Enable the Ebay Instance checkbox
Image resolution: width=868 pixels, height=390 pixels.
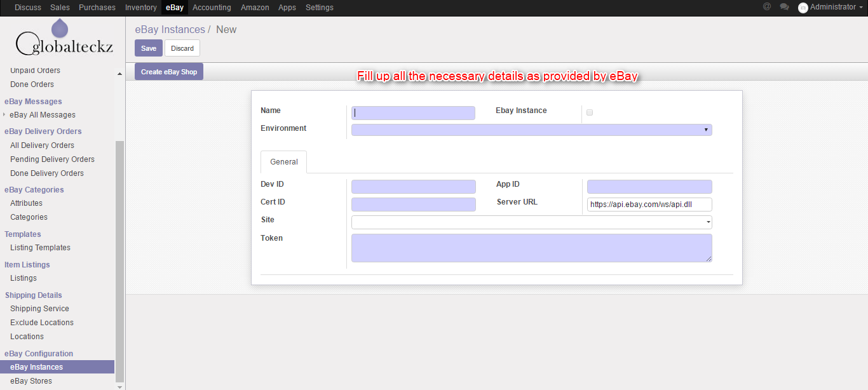(x=590, y=112)
